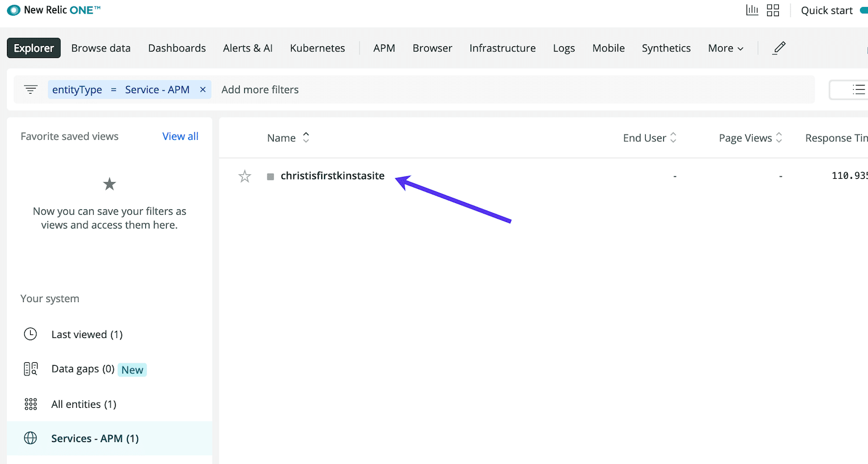Open the apps grid icon
Image resolution: width=868 pixels, height=464 pixels.
tap(773, 10)
